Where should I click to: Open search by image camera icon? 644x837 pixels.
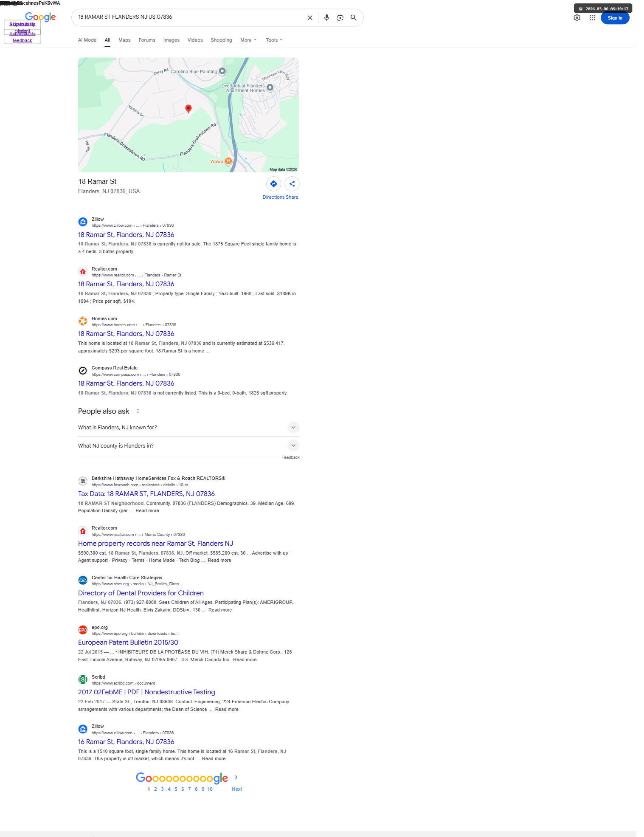(340, 18)
